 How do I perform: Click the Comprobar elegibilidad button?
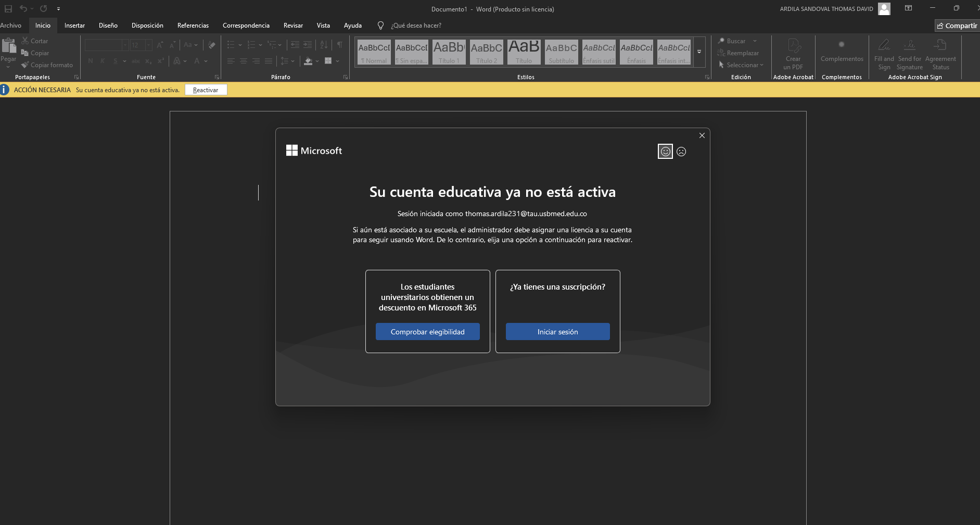tap(428, 332)
